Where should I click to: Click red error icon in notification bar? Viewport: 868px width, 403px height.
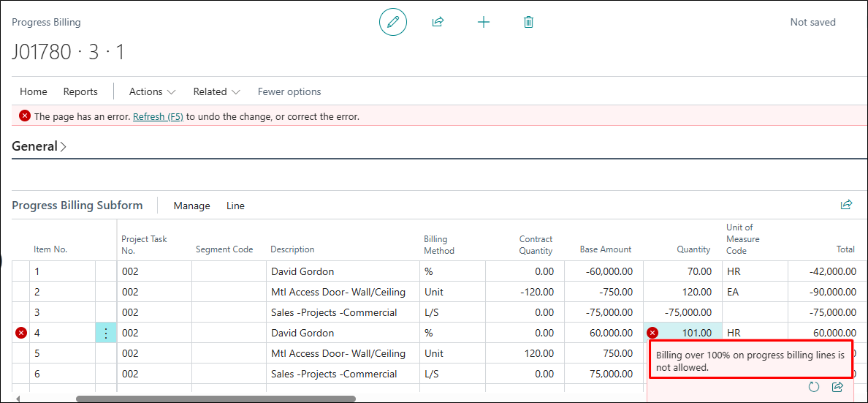25,116
